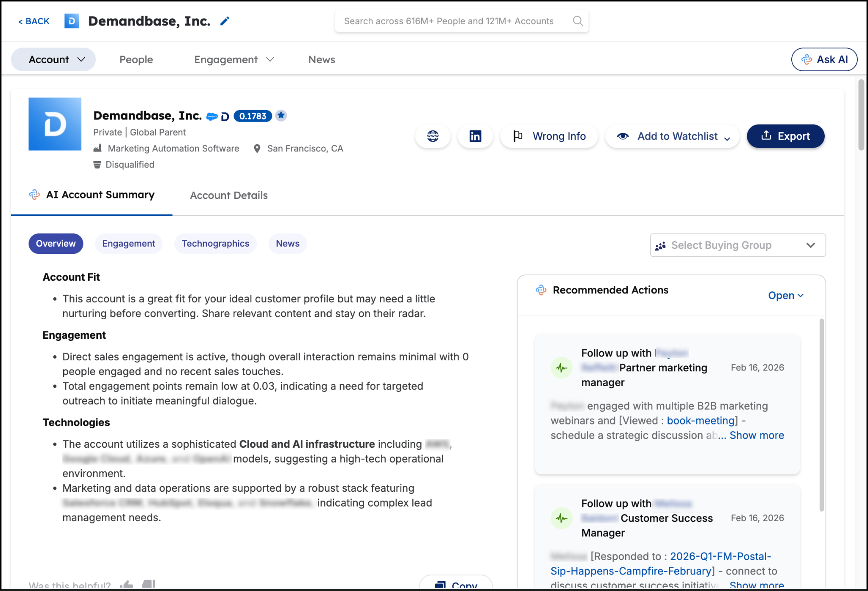
Task: Click the Demandbase D logo in the header
Action: point(72,21)
